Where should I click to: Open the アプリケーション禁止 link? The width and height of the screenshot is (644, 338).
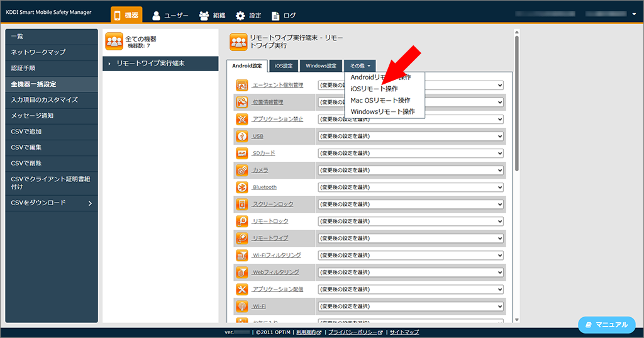point(277,119)
